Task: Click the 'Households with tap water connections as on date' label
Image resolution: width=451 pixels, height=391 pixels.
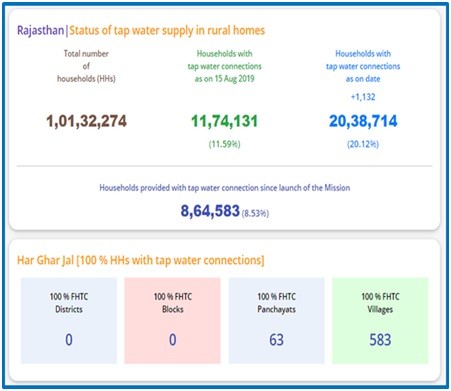Action: coord(363,66)
